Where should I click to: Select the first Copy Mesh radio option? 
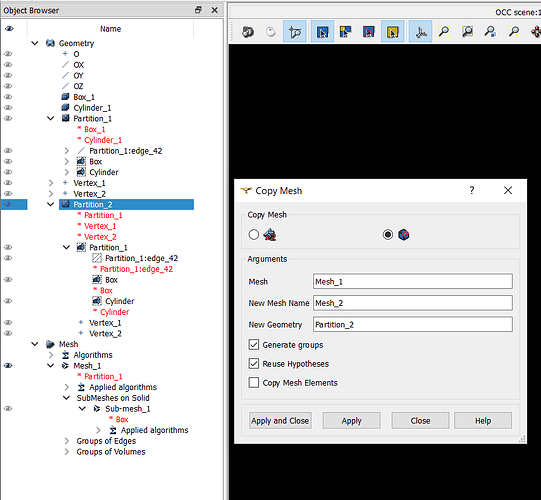click(254, 235)
